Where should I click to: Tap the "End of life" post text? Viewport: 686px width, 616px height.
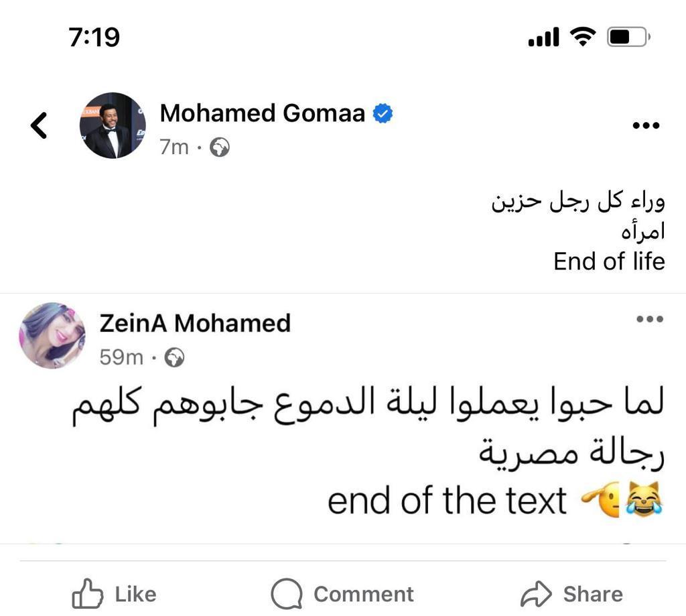pyautogui.click(x=609, y=261)
